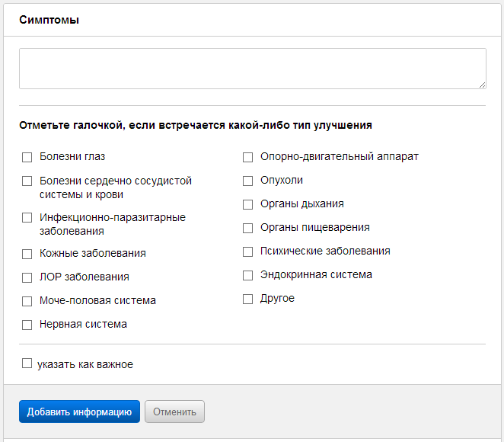Tick Инфекционно-паразитарные заболевания checkbox
Image resolution: width=504 pixels, height=442 pixels.
point(27,218)
